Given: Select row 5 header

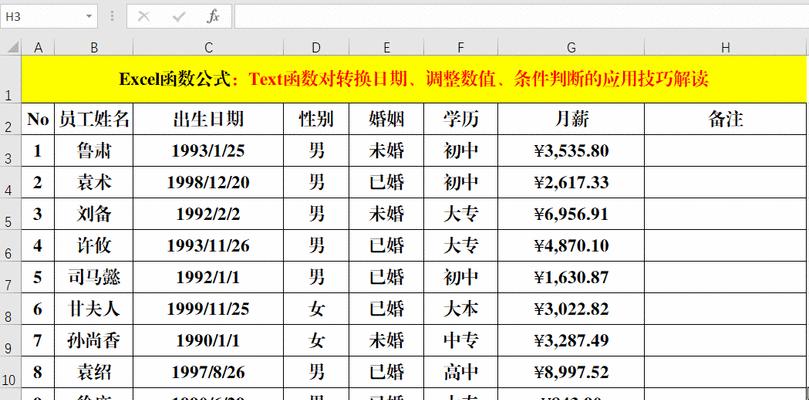Looking at the screenshot, I should coord(10,214).
